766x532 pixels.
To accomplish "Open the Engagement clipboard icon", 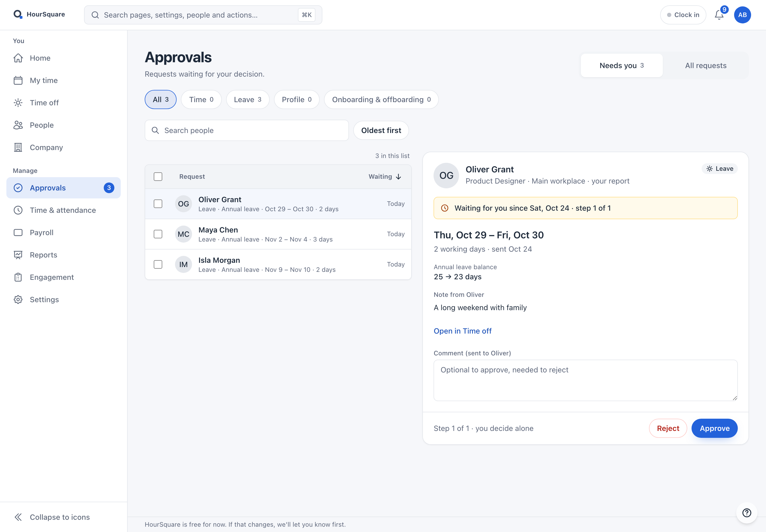I will 18,277.
